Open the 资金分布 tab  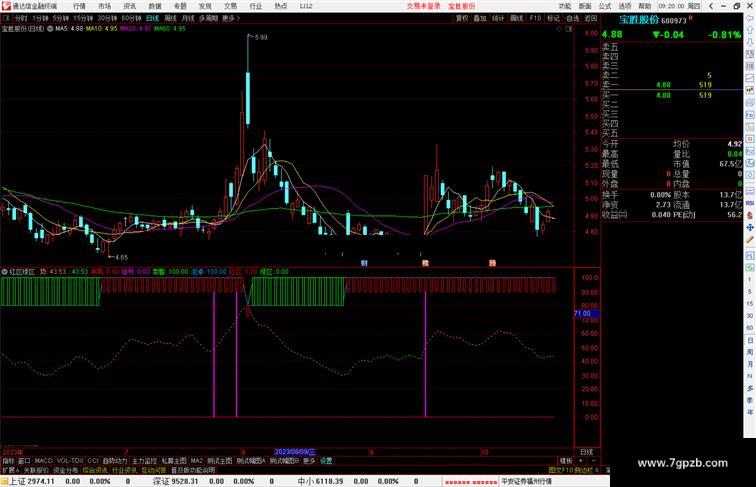point(66,470)
